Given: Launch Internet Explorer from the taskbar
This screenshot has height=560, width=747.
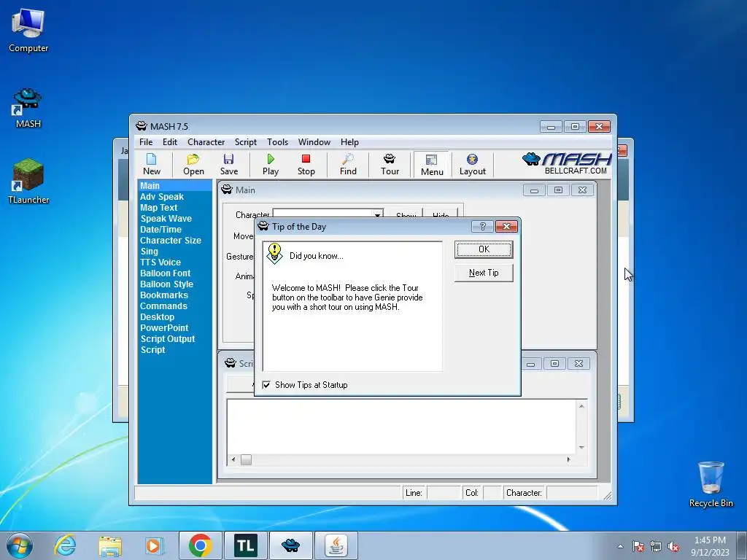Looking at the screenshot, I should pyautogui.click(x=65, y=545).
